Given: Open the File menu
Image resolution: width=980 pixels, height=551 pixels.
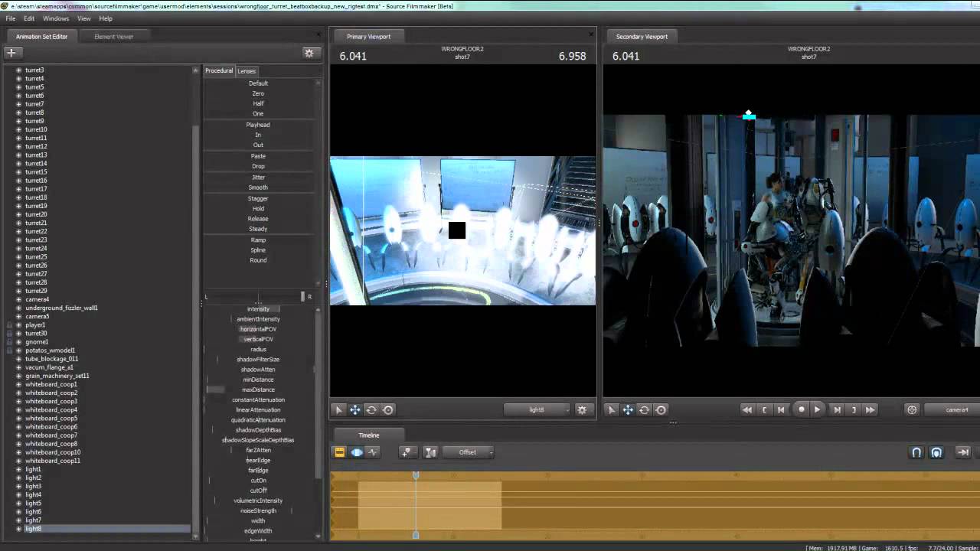Looking at the screenshot, I should pos(11,18).
